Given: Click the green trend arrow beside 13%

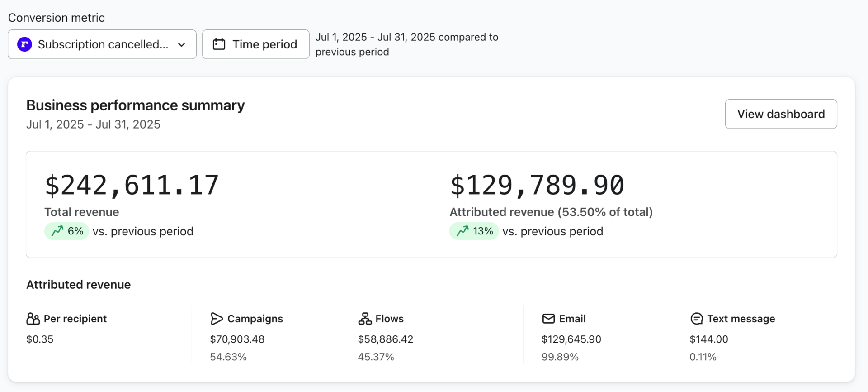Looking at the screenshot, I should [x=462, y=231].
